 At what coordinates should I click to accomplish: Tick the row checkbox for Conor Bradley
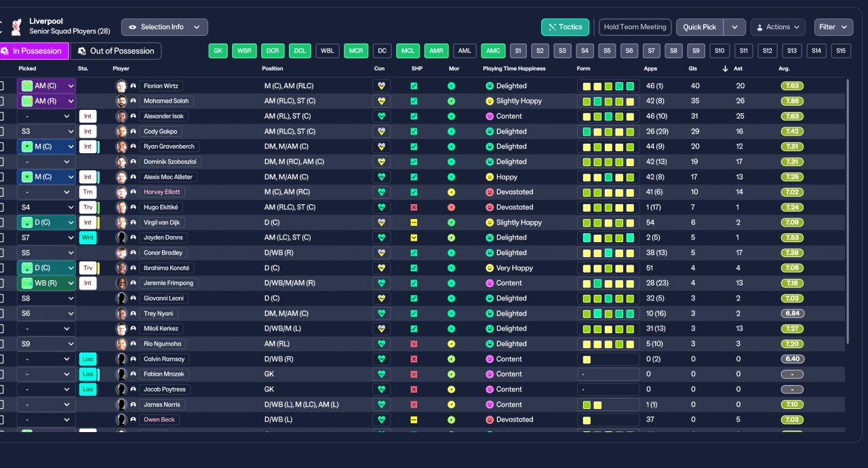pos(0,253)
